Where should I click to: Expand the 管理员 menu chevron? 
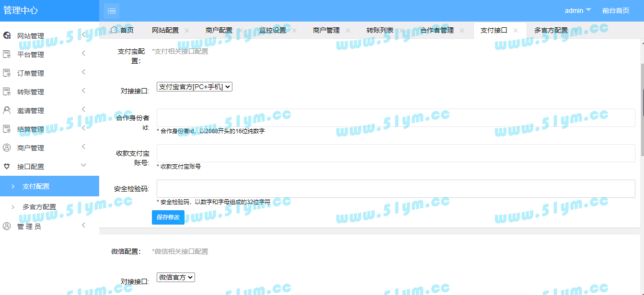(x=83, y=225)
